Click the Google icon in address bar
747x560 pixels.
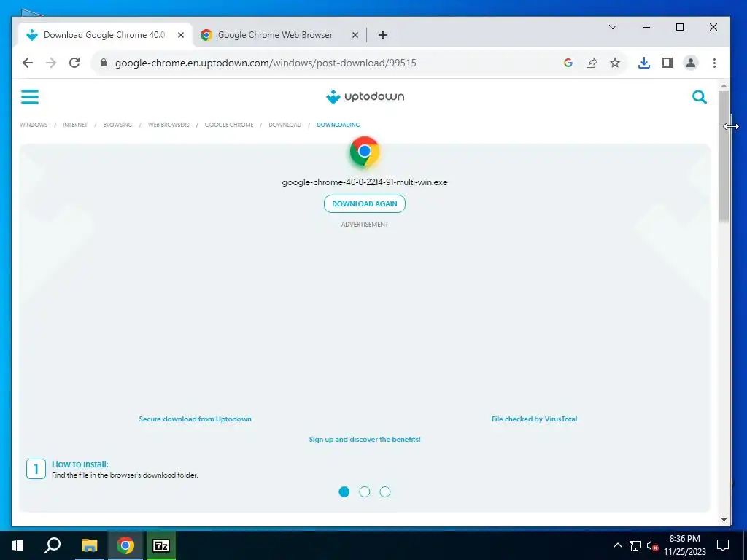568,63
